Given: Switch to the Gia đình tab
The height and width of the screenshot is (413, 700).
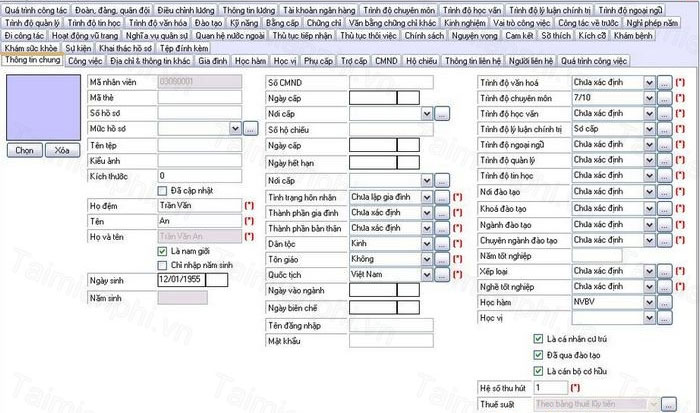Looking at the screenshot, I should (x=212, y=61).
